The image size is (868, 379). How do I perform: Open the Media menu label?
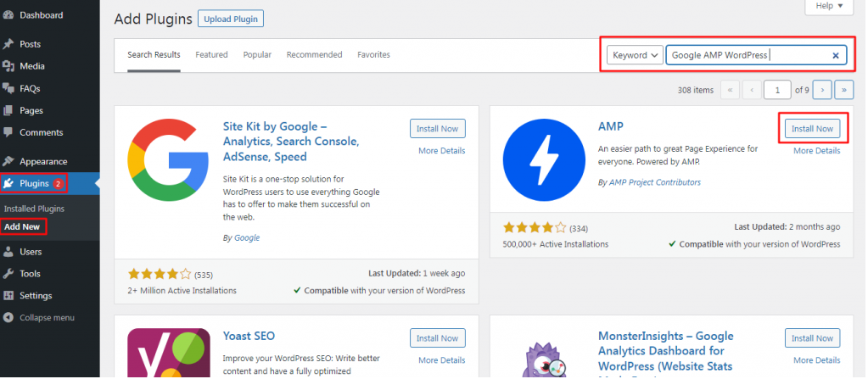[x=32, y=66]
